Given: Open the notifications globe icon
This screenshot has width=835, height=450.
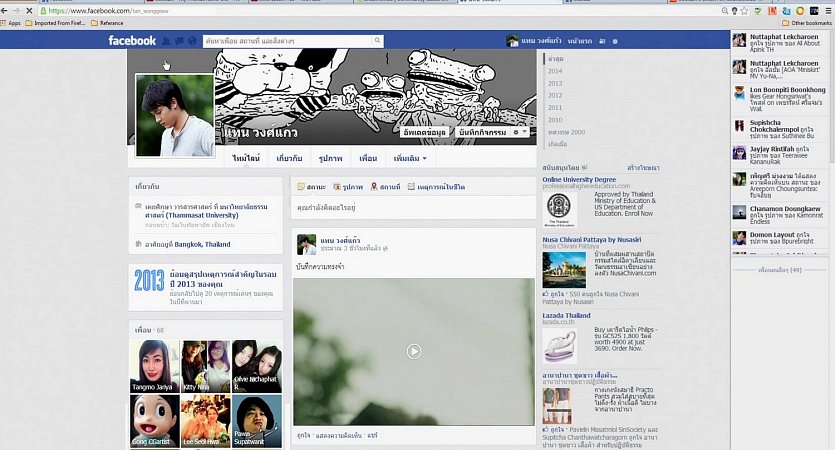Looking at the screenshot, I should [x=190, y=41].
